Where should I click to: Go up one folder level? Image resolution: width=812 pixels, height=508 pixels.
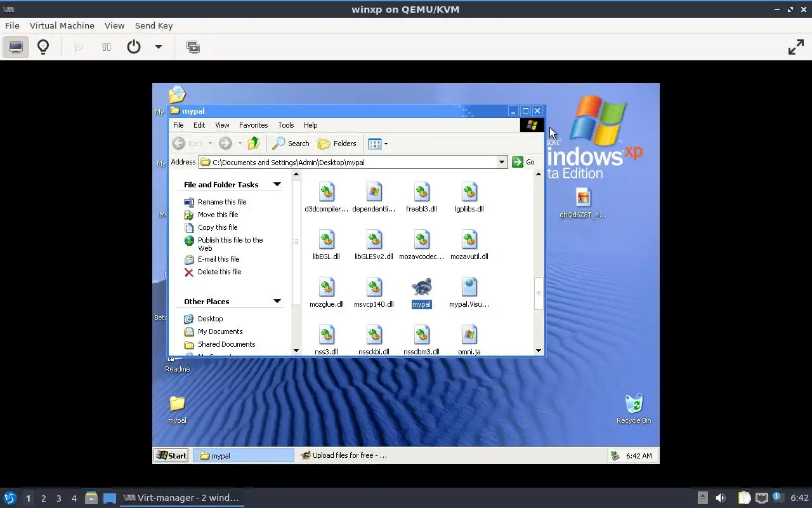pyautogui.click(x=254, y=144)
